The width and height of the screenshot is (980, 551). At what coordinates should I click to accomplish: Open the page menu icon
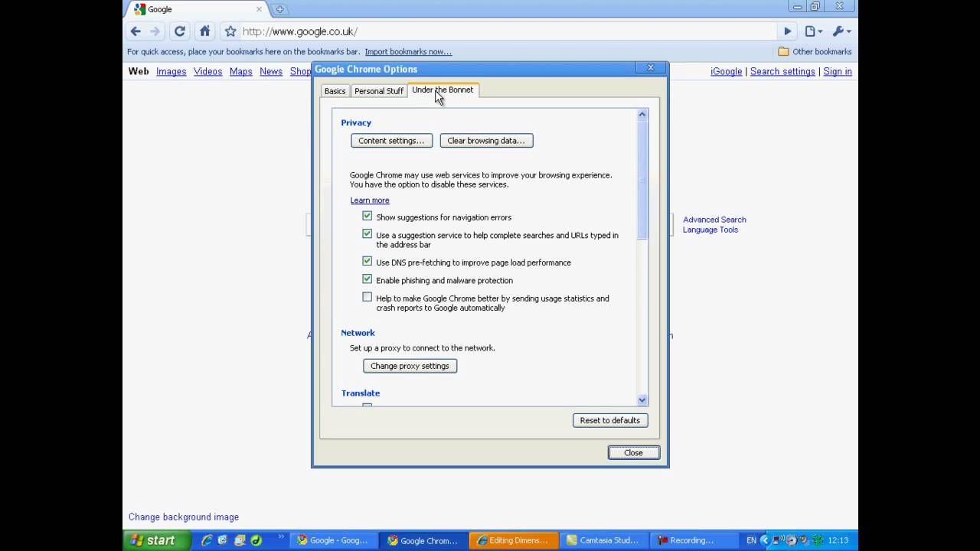[x=813, y=31]
